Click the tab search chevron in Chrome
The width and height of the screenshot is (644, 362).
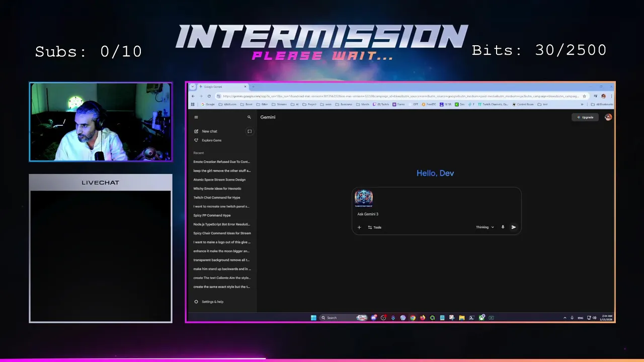192,86
